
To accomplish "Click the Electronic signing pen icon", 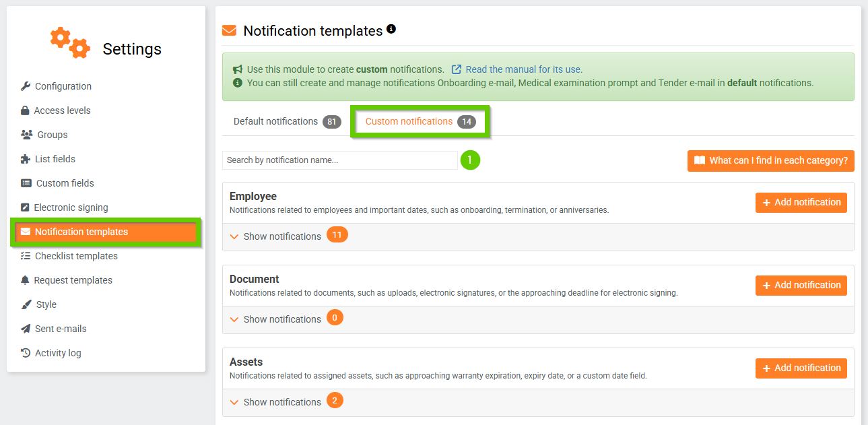I will pos(25,207).
